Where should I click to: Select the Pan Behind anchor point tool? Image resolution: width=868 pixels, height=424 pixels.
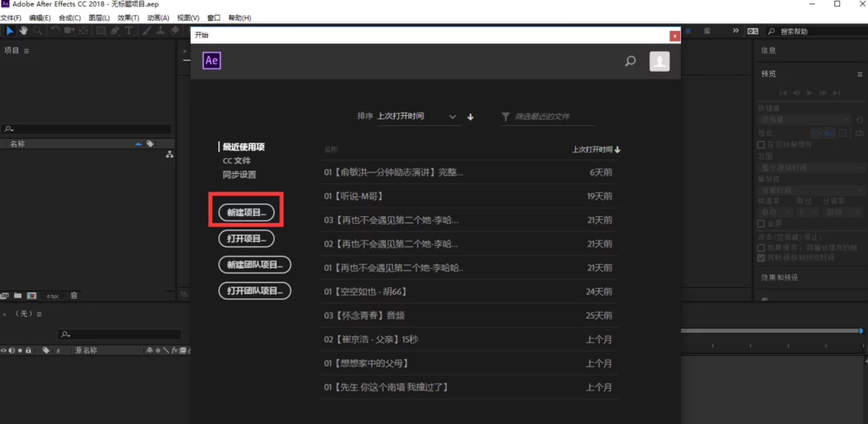[83, 31]
